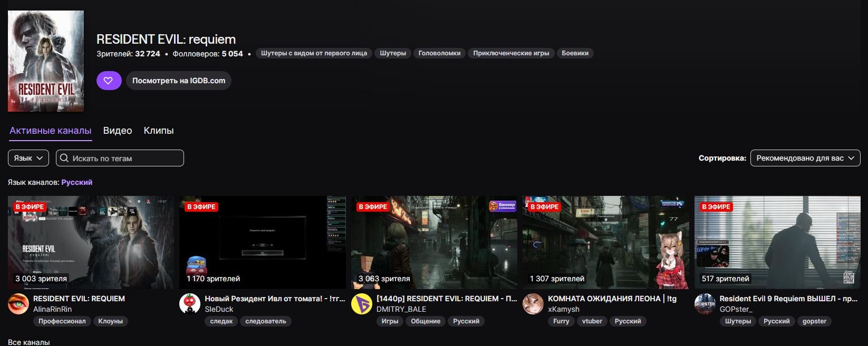Screen dimensions: 868x346
Task: Click the Furry tag under xKamysh
Action: [x=561, y=321]
